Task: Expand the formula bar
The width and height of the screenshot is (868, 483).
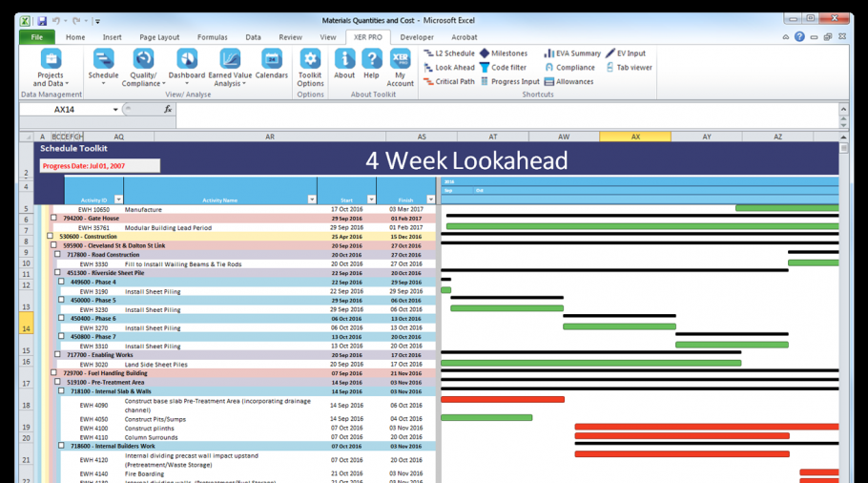Action: [x=843, y=109]
